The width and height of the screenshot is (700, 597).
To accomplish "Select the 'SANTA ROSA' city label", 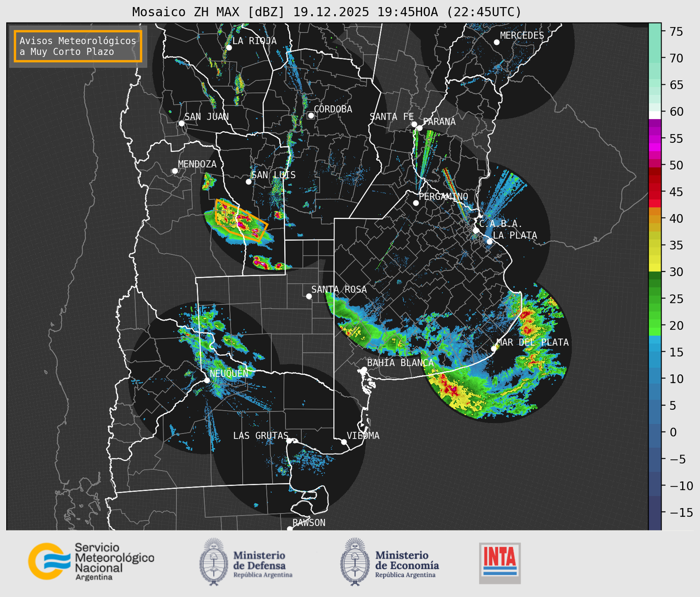I will coord(339,289).
